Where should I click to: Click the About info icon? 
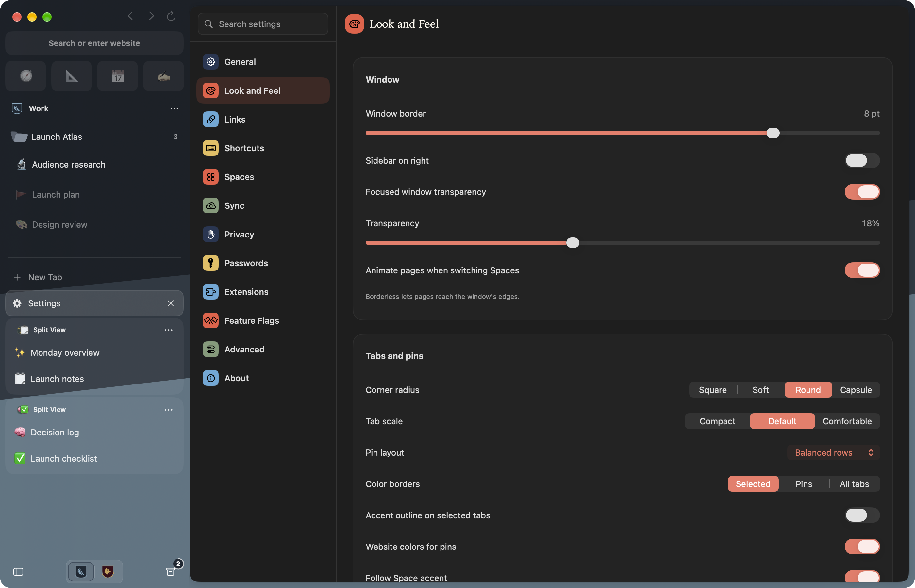coord(211,378)
